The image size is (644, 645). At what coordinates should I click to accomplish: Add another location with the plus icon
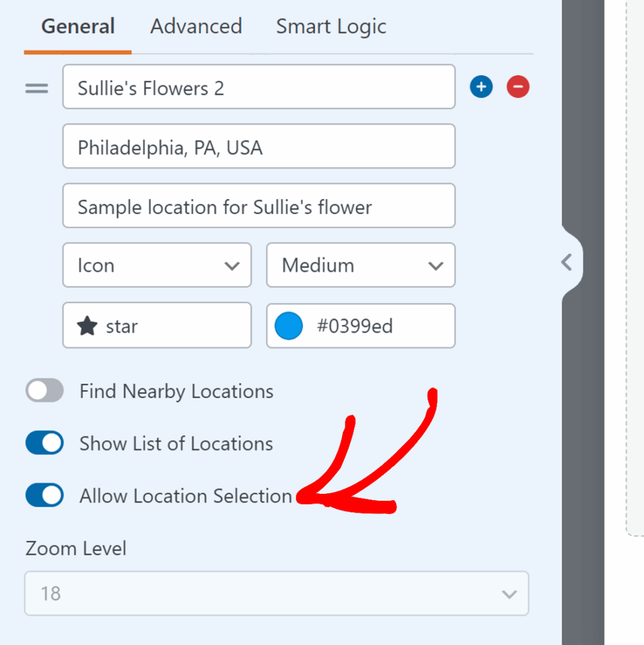pyautogui.click(x=481, y=86)
